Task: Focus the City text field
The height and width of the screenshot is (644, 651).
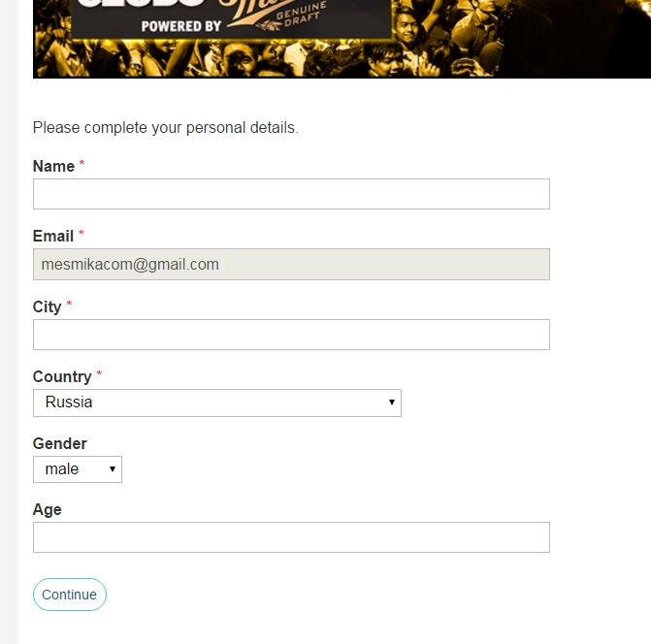Action: tap(291, 335)
